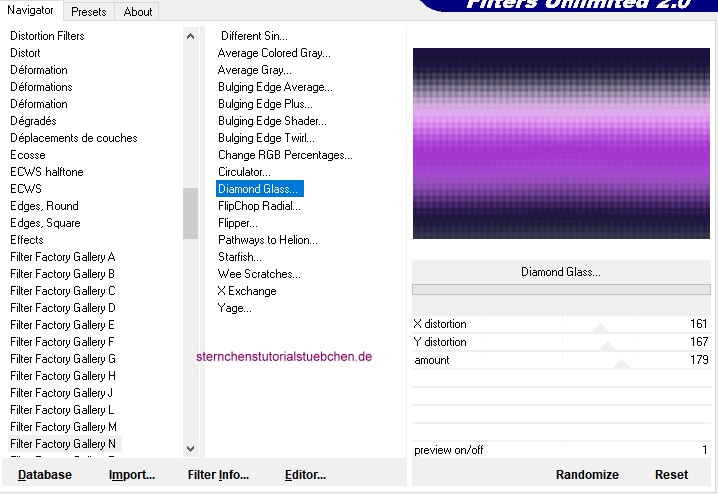Select the Dégradés category
Viewport: 718px width, 494px height.
[33, 121]
